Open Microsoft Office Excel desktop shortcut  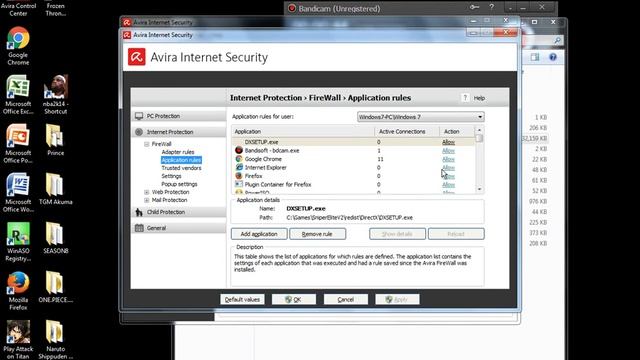18,95
